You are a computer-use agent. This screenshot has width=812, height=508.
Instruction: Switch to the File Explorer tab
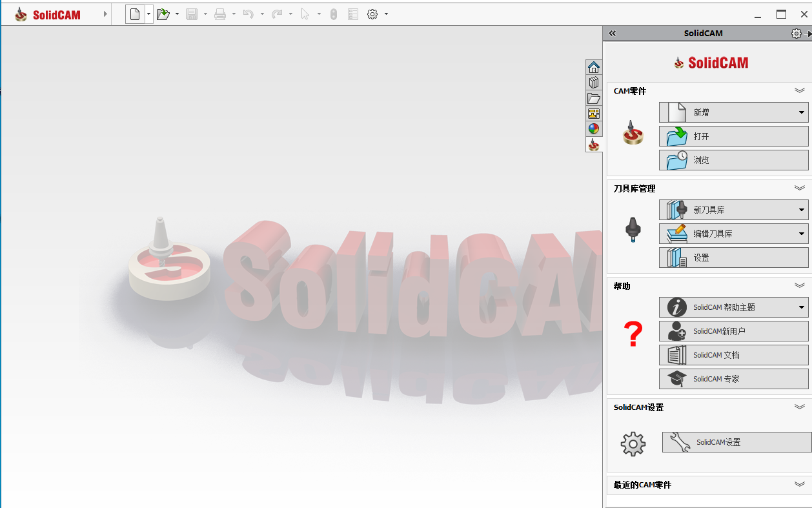click(x=594, y=97)
